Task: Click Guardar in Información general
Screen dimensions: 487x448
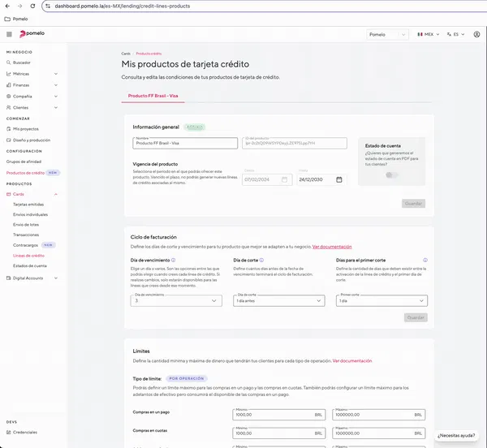Action: pos(413,204)
